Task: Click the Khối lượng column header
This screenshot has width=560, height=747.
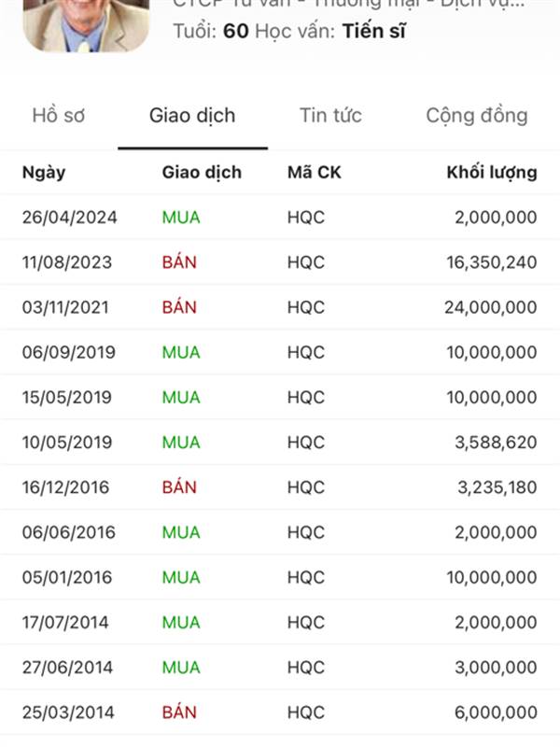Action: [x=492, y=173]
